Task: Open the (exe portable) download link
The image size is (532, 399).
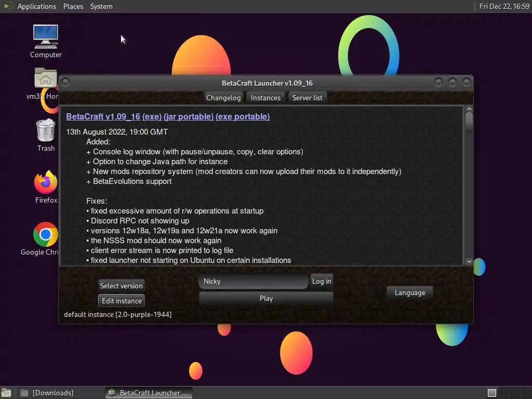Action: click(243, 116)
